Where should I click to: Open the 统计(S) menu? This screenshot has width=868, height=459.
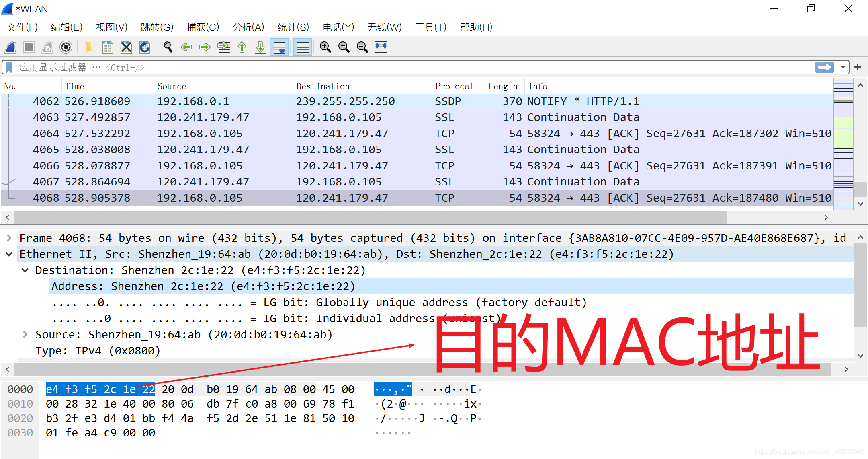pos(293,27)
